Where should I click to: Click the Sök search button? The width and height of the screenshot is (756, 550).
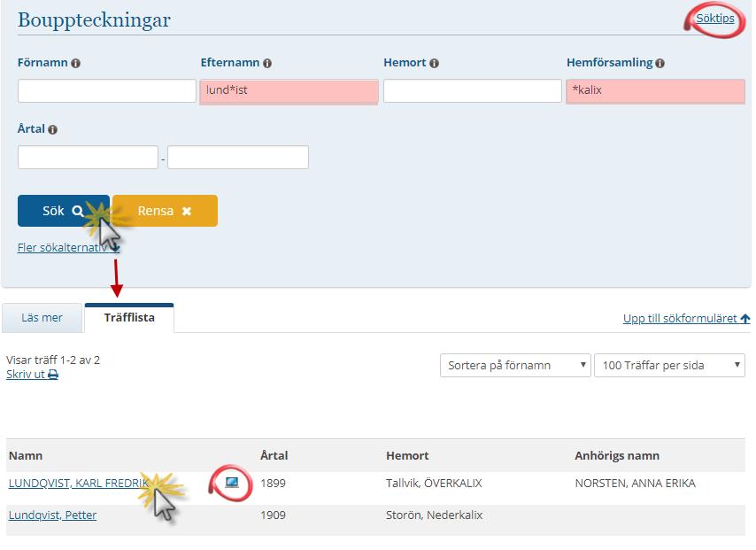[x=64, y=211]
